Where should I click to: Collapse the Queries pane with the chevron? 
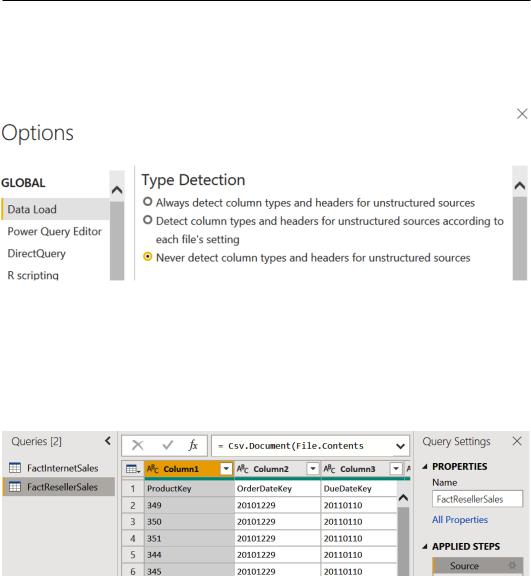click(x=108, y=441)
